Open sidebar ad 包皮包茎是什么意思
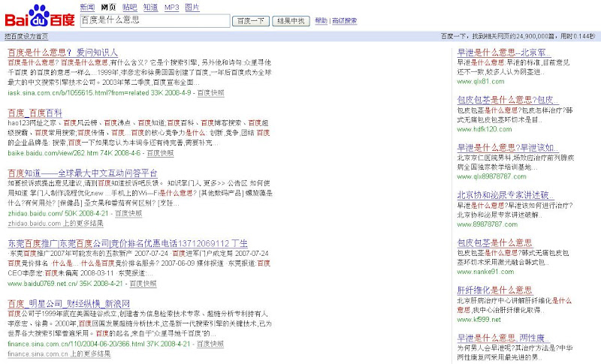 (x=494, y=242)
